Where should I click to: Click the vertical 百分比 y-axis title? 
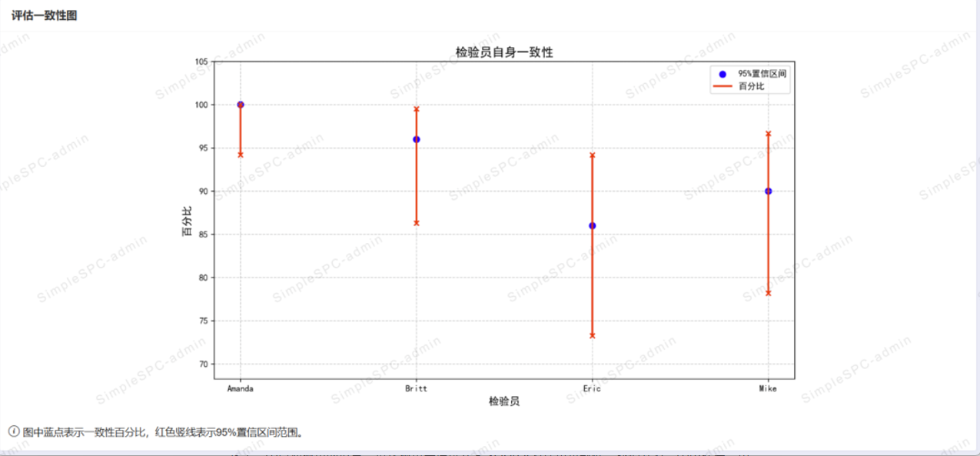point(187,221)
